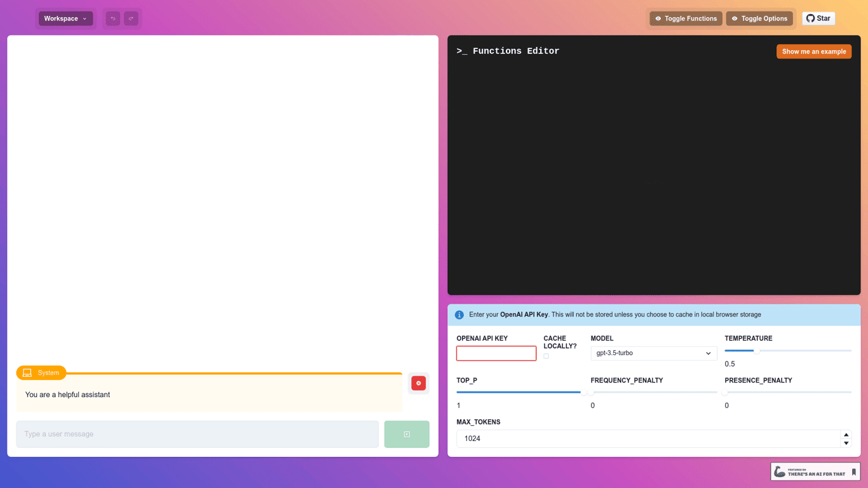Click the redo arrow icon

coord(131,18)
